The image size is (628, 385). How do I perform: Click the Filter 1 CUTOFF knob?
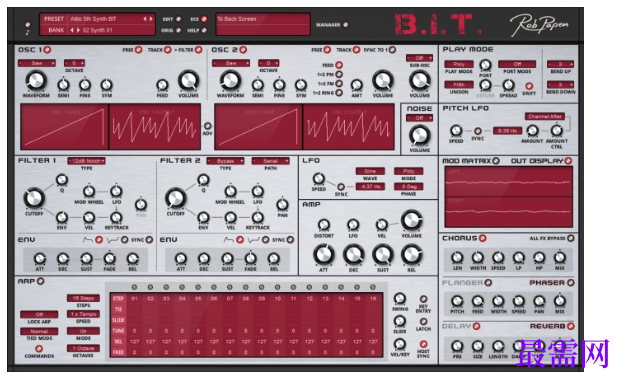pos(34,198)
